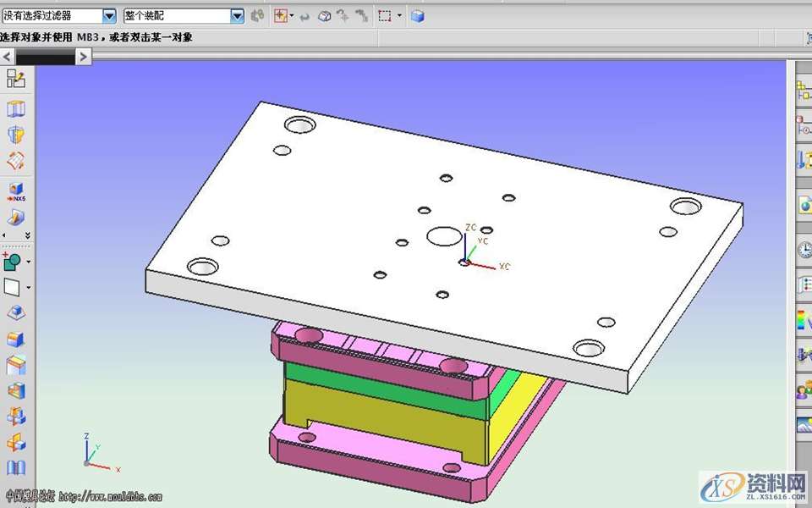The width and height of the screenshot is (812, 508).
Task: Open the Assembly Navigator tab on right sidebar
Action: click(x=804, y=91)
